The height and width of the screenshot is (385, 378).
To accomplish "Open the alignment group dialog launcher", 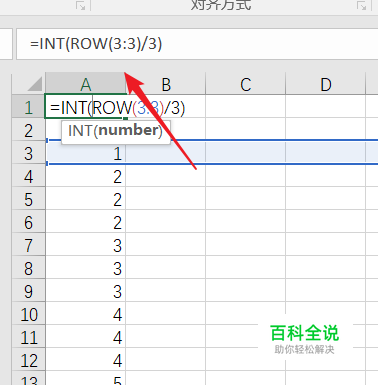I will (x=361, y=5).
